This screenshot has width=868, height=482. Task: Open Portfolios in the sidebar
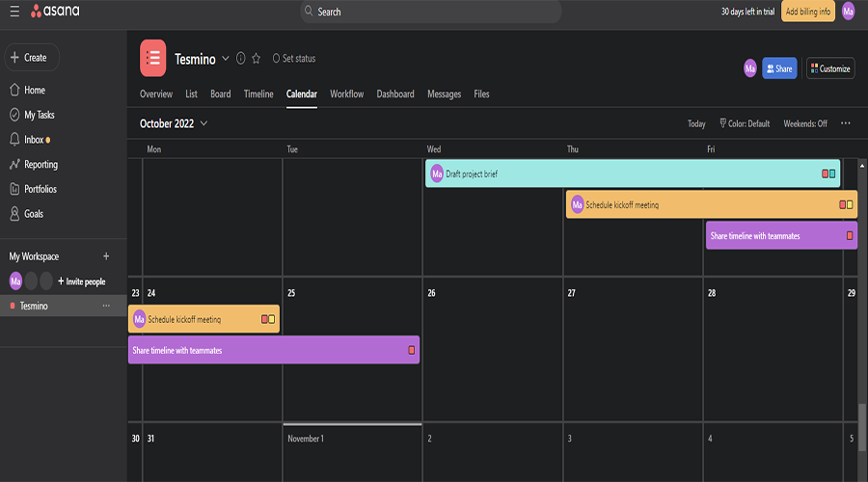[x=40, y=189]
